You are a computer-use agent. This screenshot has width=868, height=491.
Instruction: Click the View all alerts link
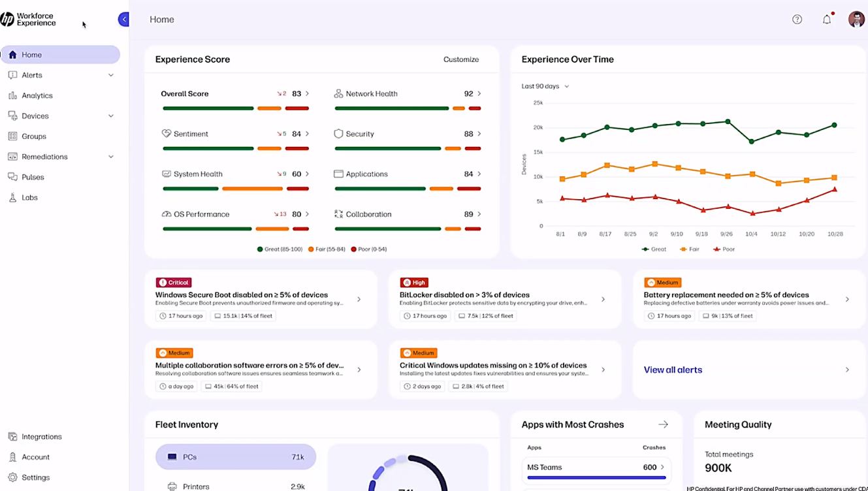coord(673,370)
